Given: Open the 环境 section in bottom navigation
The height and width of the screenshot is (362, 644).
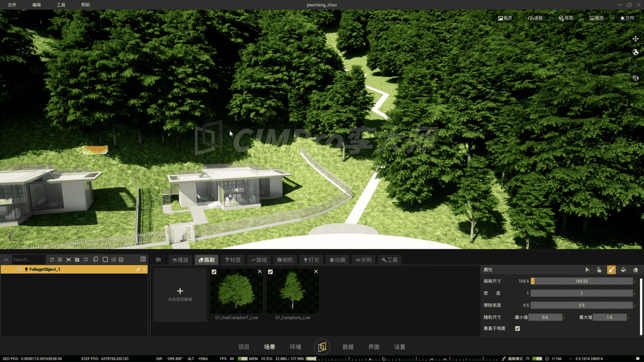Looking at the screenshot, I should click(295, 347).
